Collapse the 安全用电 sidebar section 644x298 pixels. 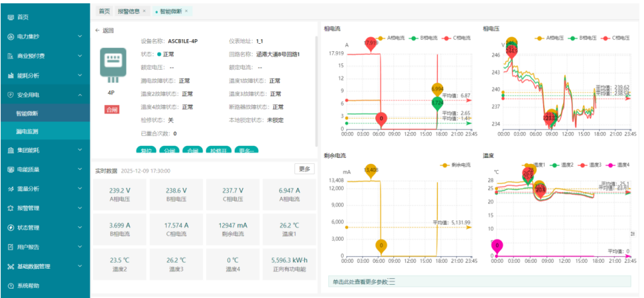click(x=81, y=95)
